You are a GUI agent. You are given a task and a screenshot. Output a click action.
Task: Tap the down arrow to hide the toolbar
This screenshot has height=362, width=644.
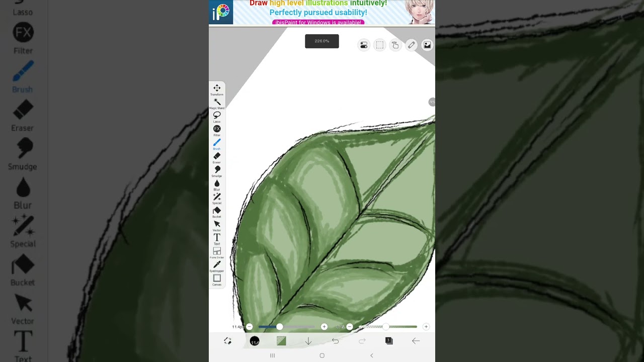point(308,341)
